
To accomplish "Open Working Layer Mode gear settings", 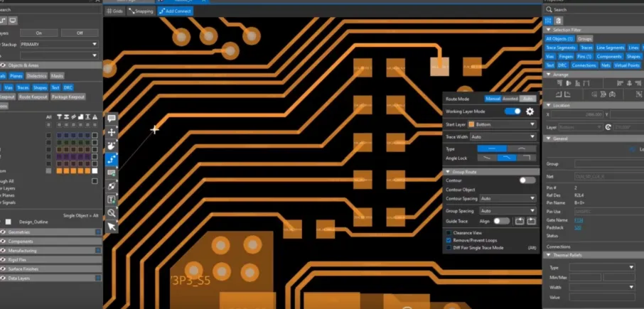I will point(530,112).
